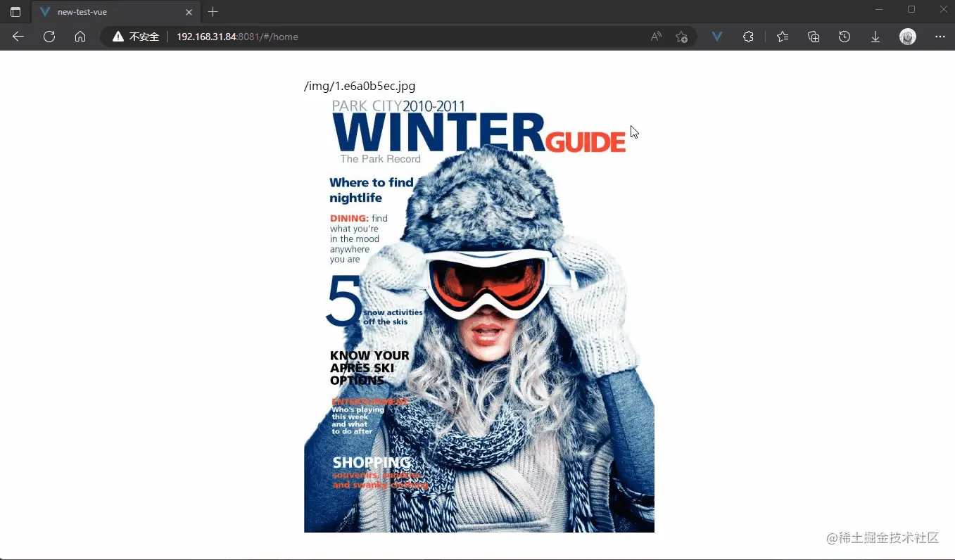Open the tab actions menu icon
This screenshot has width=955, height=560.
point(15,12)
